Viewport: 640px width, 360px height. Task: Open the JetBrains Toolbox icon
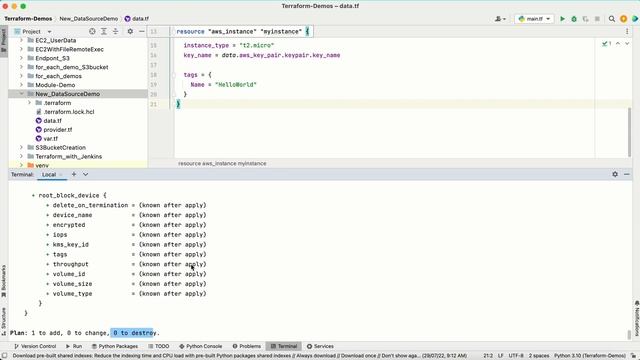point(635,19)
